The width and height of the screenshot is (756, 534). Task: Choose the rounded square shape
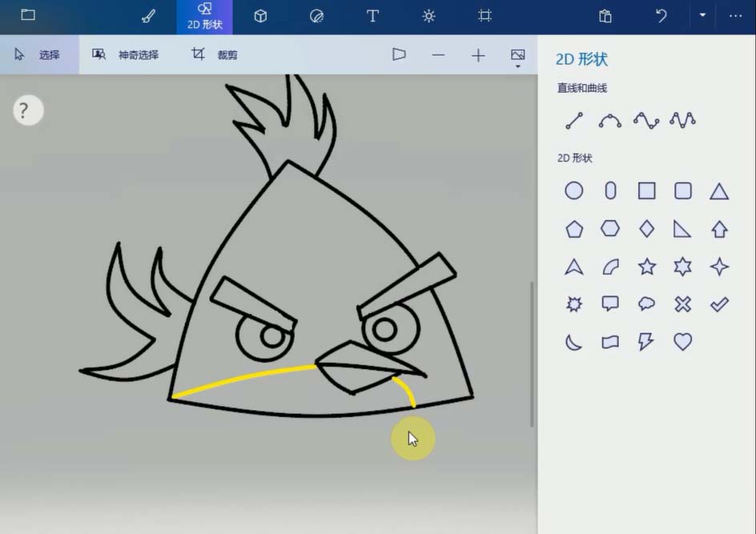coord(683,191)
